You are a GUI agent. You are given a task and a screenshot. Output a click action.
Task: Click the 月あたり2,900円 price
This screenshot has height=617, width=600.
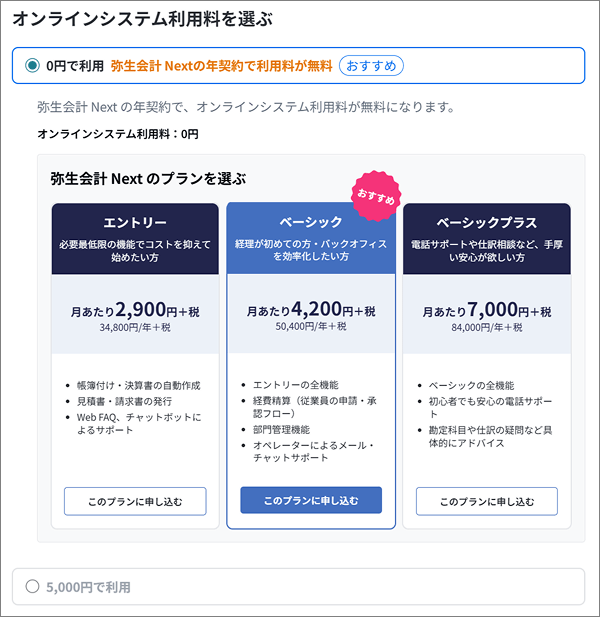point(135,310)
